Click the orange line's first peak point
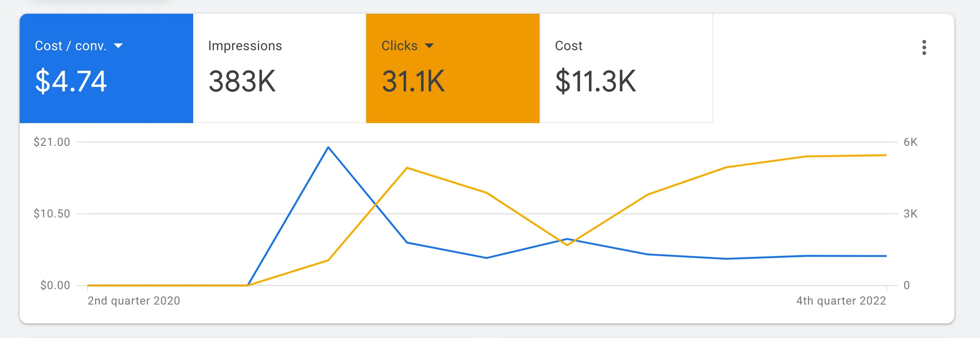The image size is (980, 338). [x=407, y=168]
